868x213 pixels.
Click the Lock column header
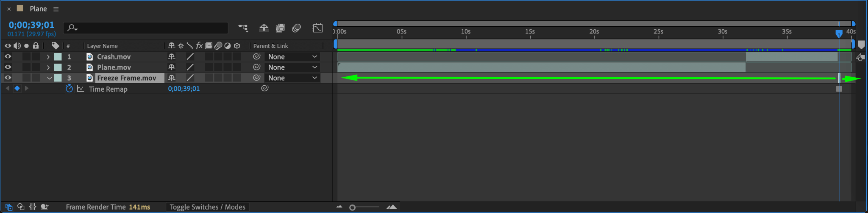pyautogui.click(x=36, y=45)
